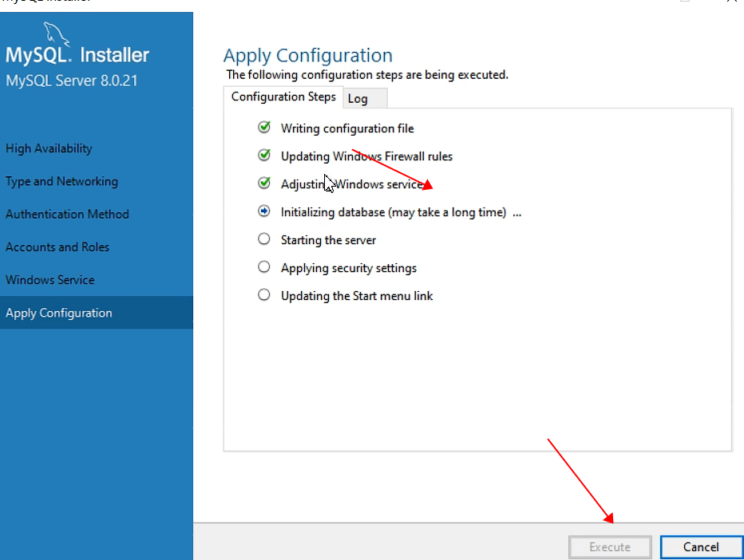Click green checkmark beside Adjusting Windows service

pos(264,183)
